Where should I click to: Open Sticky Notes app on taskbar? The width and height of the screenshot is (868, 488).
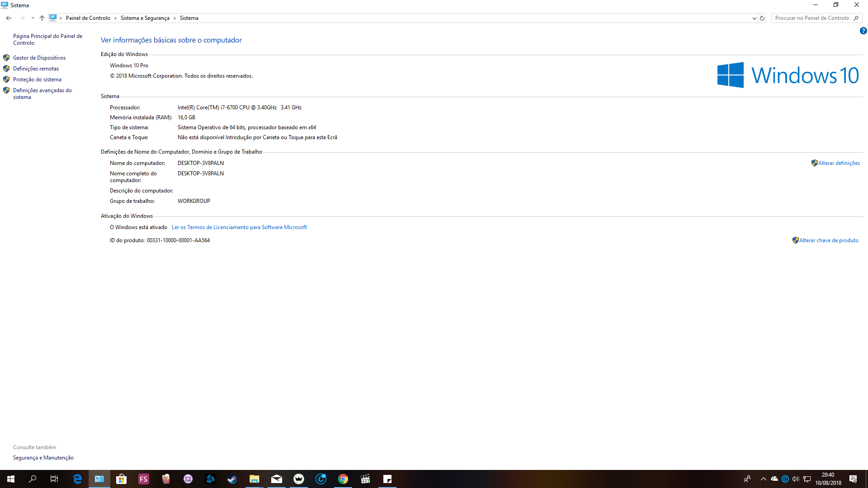click(x=387, y=479)
